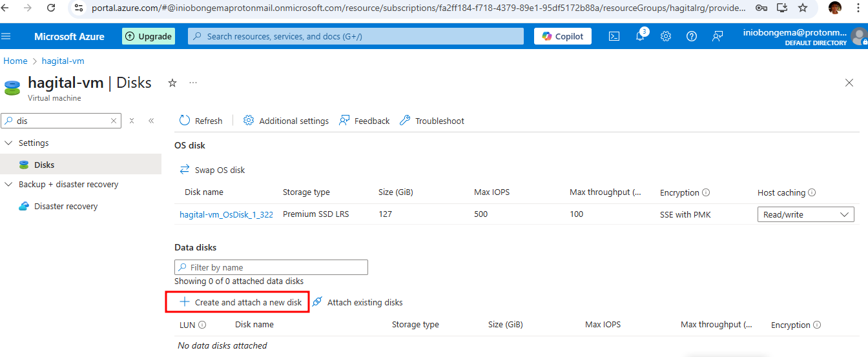Screen dimensions: 868x357
Task: Click the install app icon in address bar
Action: (x=782, y=8)
